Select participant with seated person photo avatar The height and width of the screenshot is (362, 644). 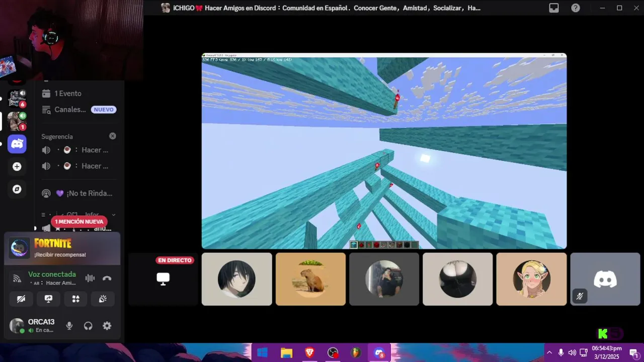(x=384, y=279)
